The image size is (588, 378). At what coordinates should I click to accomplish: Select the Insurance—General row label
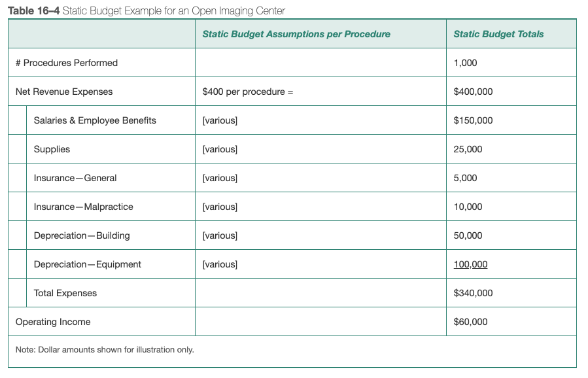tap(75, 178)
